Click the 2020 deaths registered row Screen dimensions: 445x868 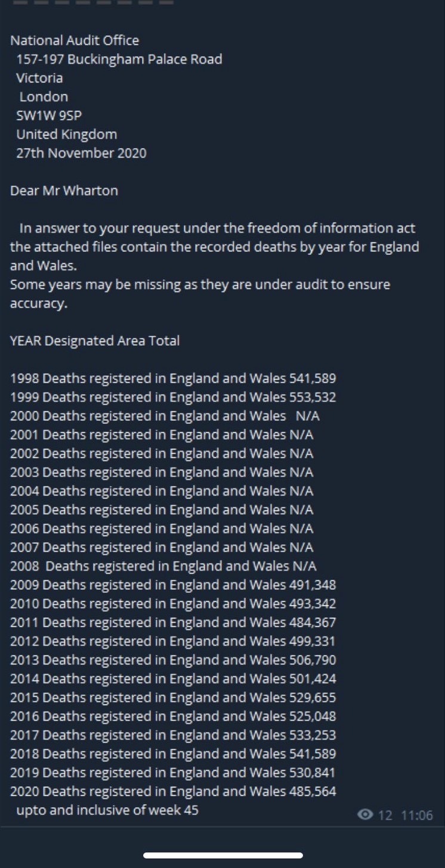click(x=173, y=791)
